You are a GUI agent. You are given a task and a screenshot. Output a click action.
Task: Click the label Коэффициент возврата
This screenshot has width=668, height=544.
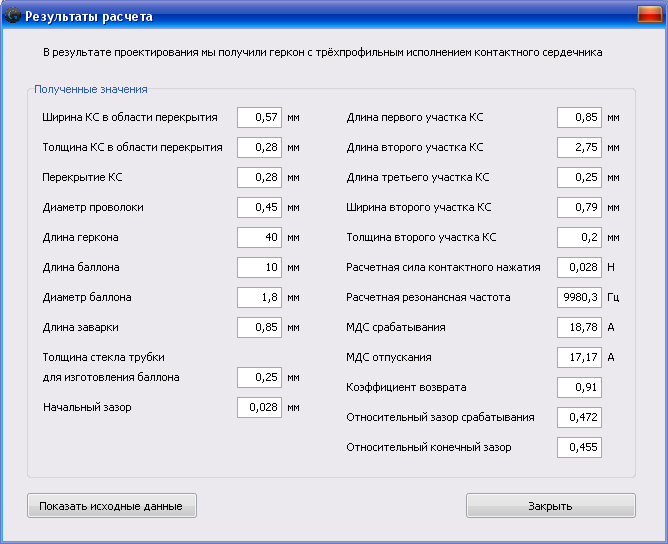pos(406,387)
